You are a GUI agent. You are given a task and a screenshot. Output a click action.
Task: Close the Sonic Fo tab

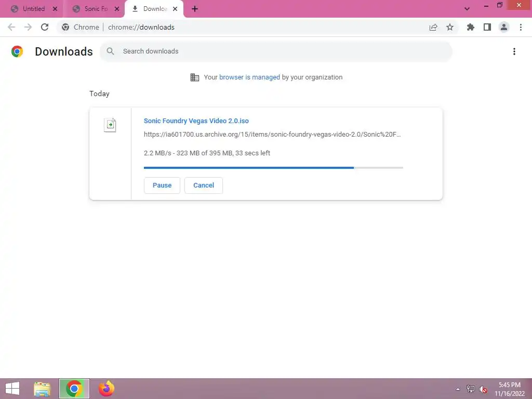coord(117,9)
